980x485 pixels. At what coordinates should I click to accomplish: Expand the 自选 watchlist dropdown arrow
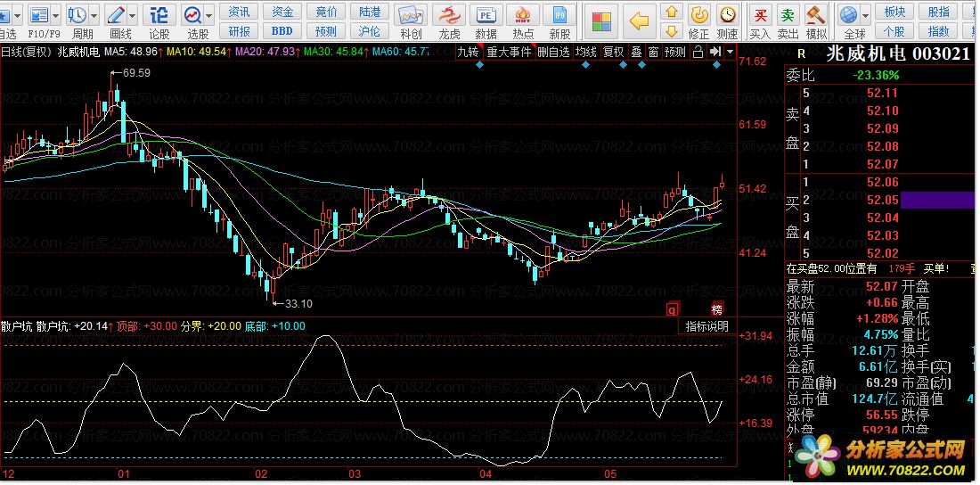click(17, 15)
